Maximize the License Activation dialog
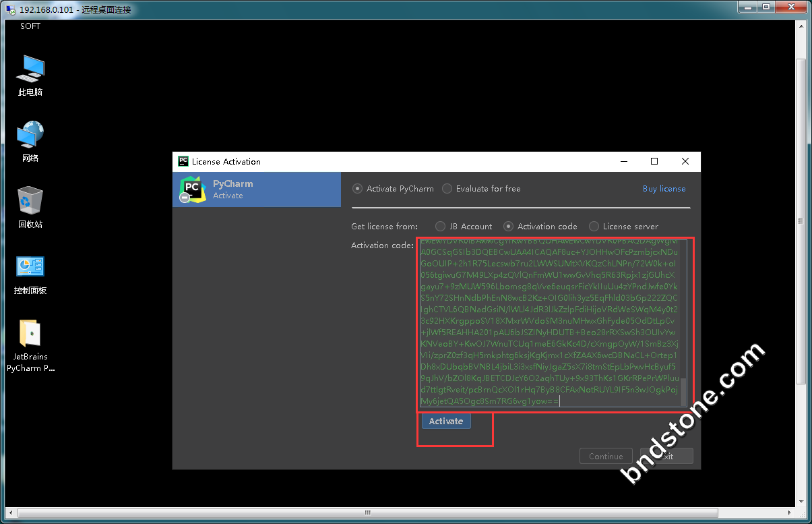This screenshot has width=812, height=524. pos(654,162)
